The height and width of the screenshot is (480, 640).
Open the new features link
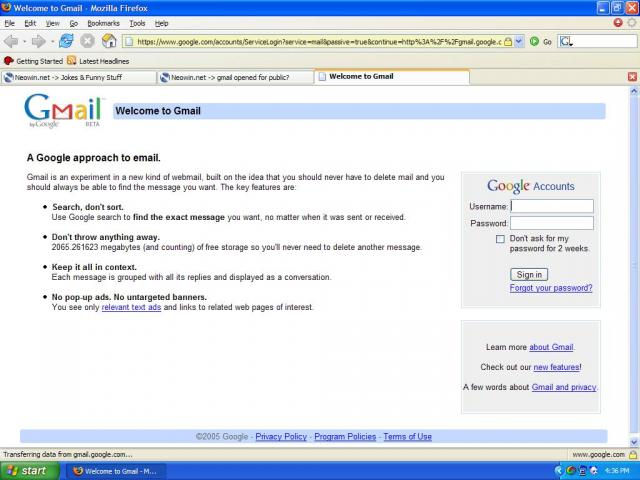(x=556, y=367)
